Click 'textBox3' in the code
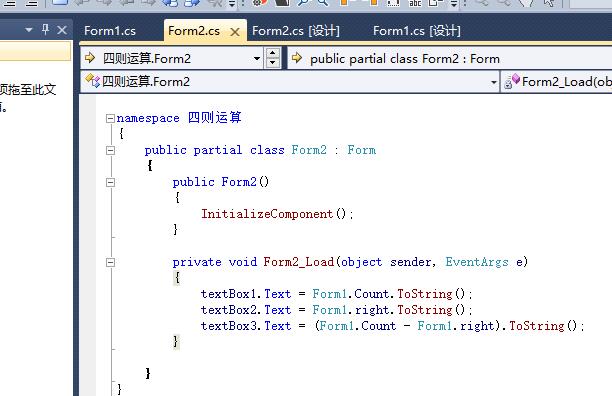612x396 pixels. pyautogui.click(x=229, y=326)
